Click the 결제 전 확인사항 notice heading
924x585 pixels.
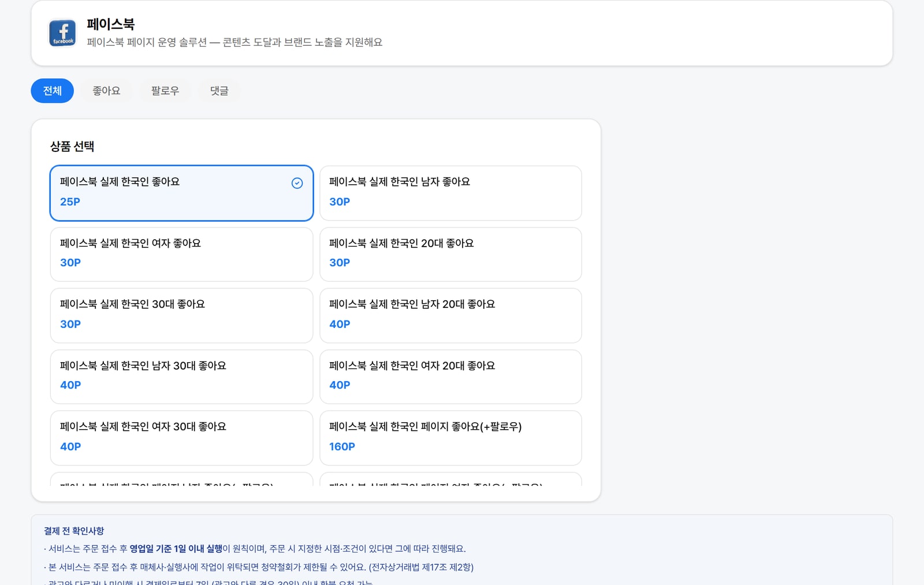(74, 531)
